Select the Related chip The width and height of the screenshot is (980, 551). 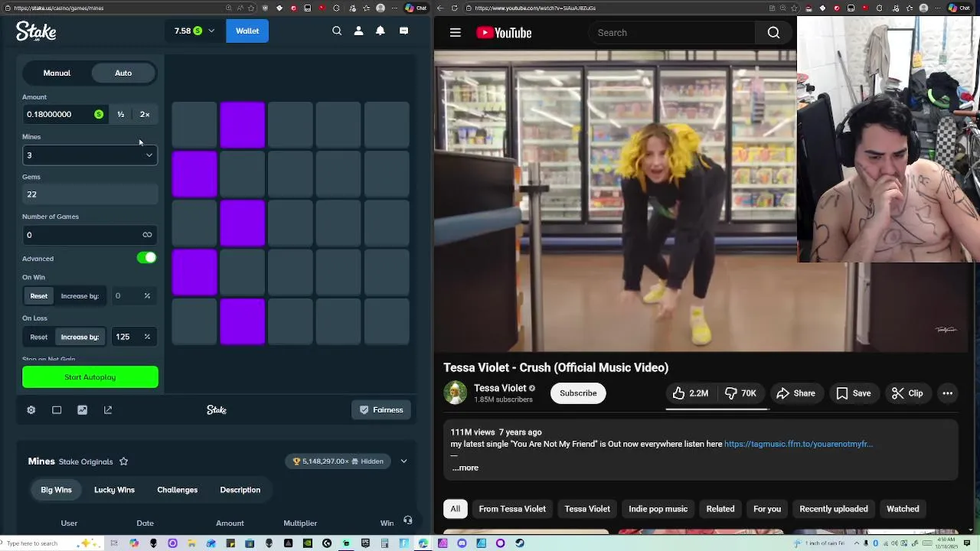coord(720,509)
